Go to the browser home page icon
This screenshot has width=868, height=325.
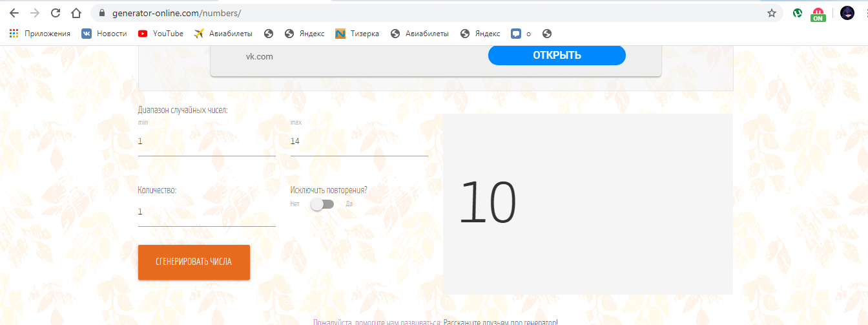76,13
